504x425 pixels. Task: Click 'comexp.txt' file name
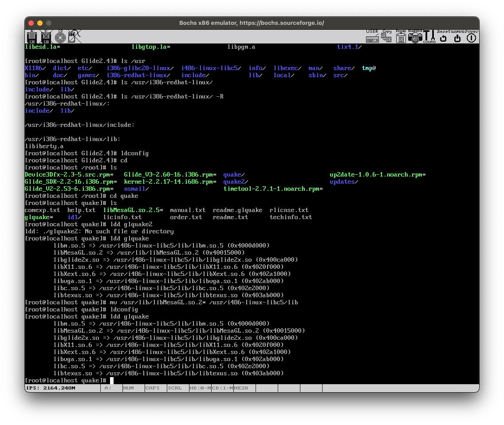(x=43, y=210)
